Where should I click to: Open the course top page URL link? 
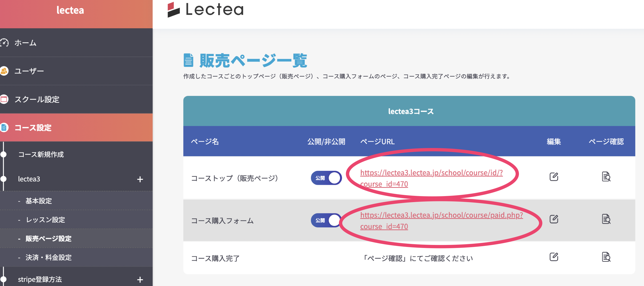[431, 173]
